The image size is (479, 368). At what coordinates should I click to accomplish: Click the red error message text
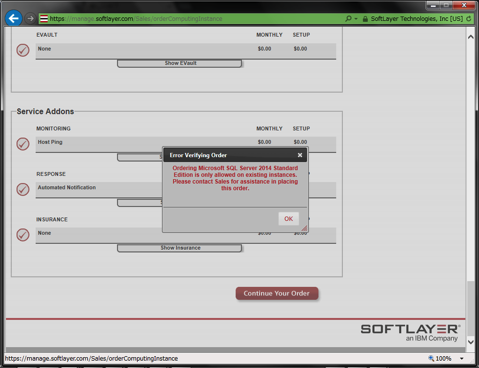(x=235, y=178)
